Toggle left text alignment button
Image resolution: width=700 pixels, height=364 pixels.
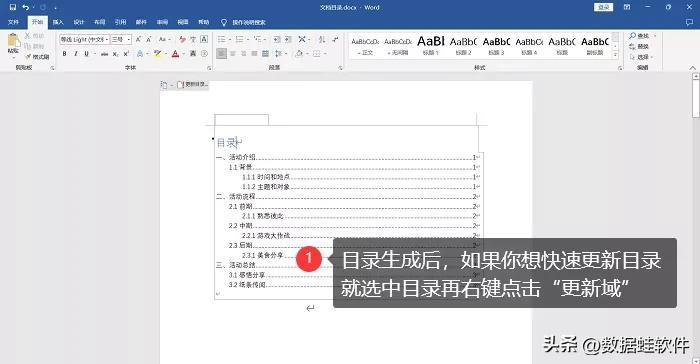point(221,54)
